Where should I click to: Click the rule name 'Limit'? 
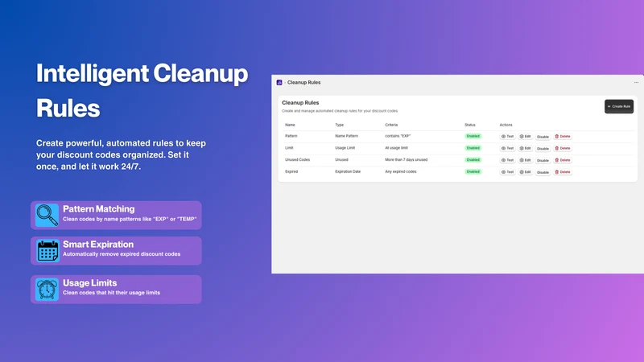click(289, 148)
